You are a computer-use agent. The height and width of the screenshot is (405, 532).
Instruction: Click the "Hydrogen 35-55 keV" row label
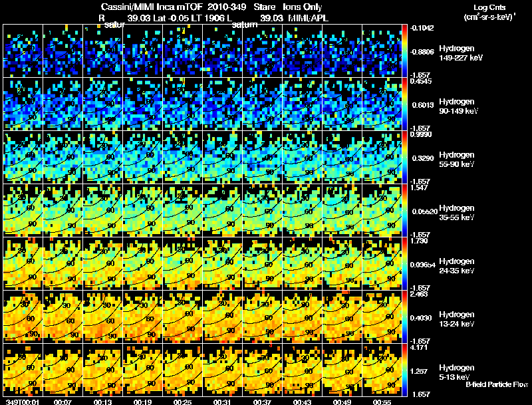(x=457, y=213)
